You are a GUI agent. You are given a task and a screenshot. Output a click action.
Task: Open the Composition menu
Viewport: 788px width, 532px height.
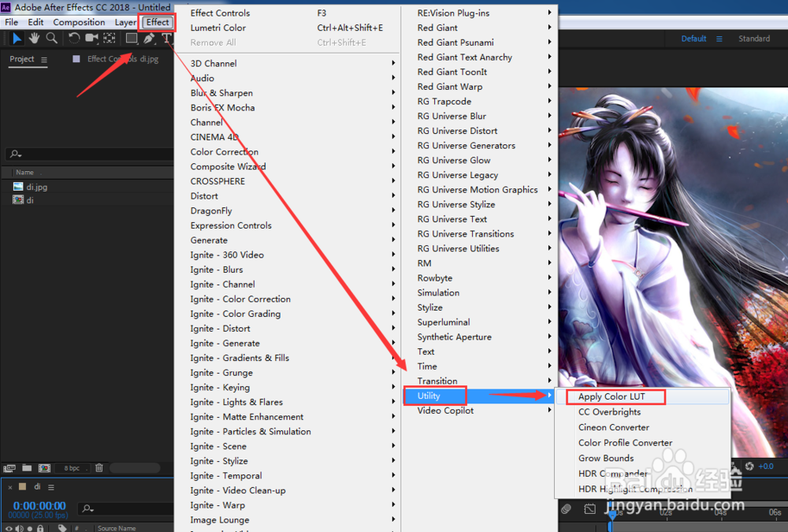point(79,22)
